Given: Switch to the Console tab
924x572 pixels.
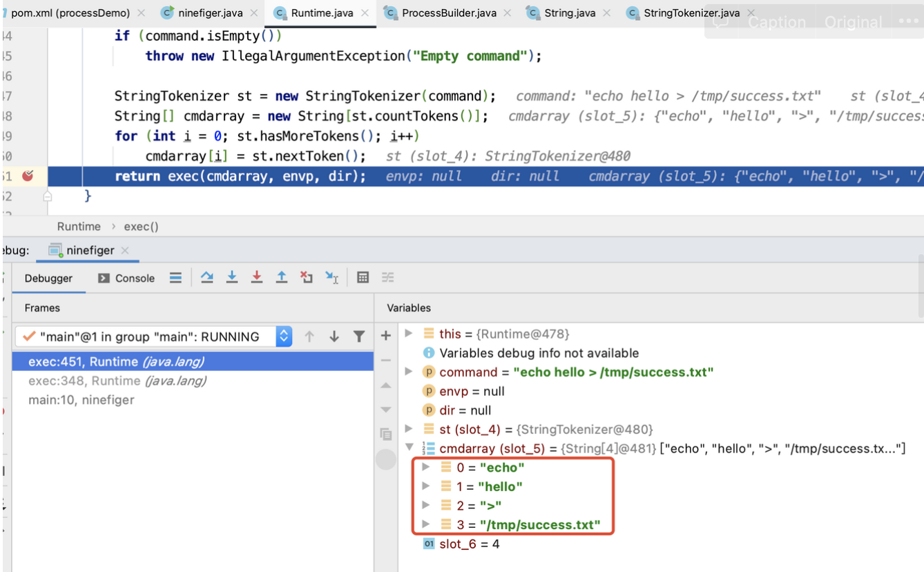Looking at the screenshot, I should (127, 278).
